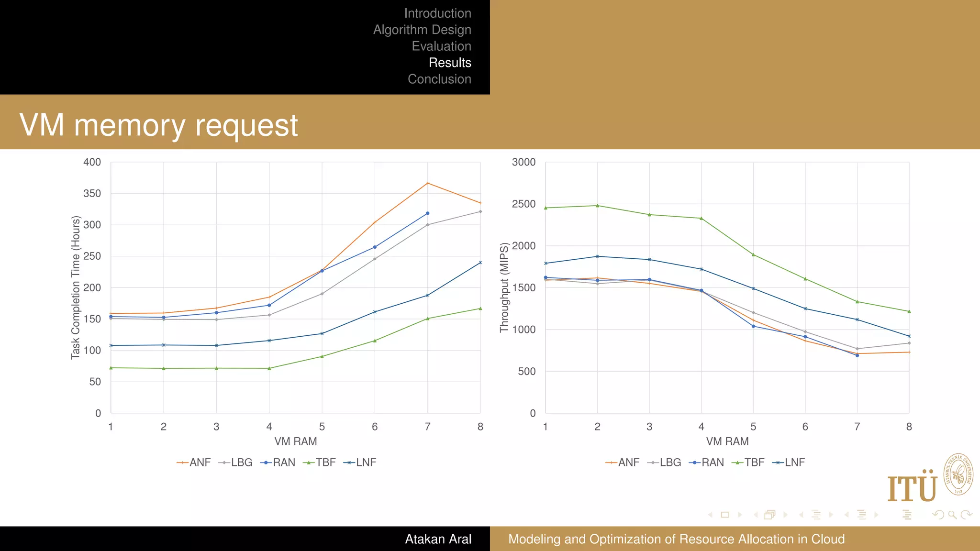Click RAN legend entry in throughput chart

706,463
